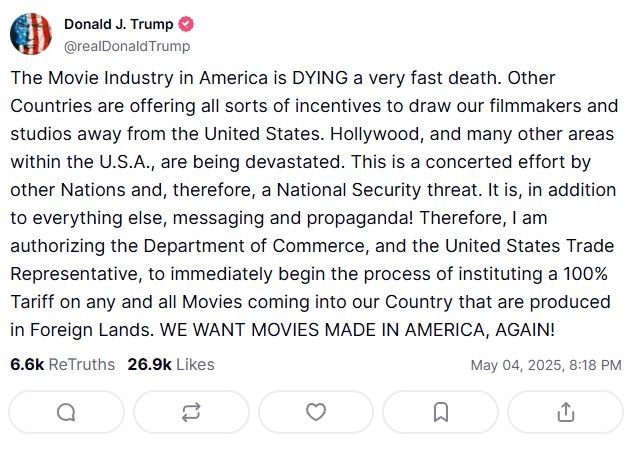The image size is (638, 466).
Task: Click the word 'Hollywood' in the post
Action: pyautogui.click(x=374, y=134)
